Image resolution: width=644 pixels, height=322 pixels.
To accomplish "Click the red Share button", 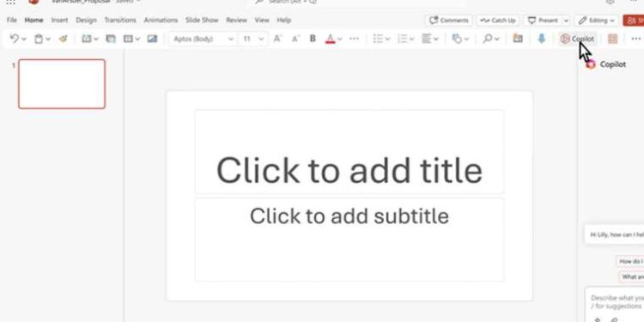I will (634, 20).
